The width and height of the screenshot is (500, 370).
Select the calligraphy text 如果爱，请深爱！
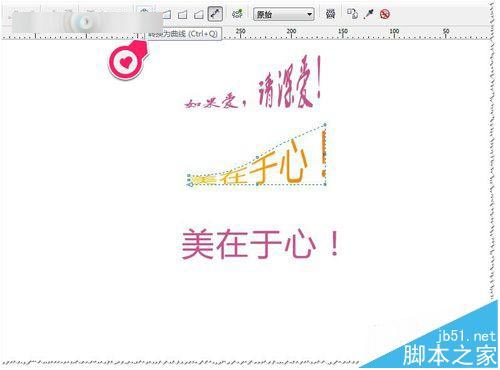(253, 83)
